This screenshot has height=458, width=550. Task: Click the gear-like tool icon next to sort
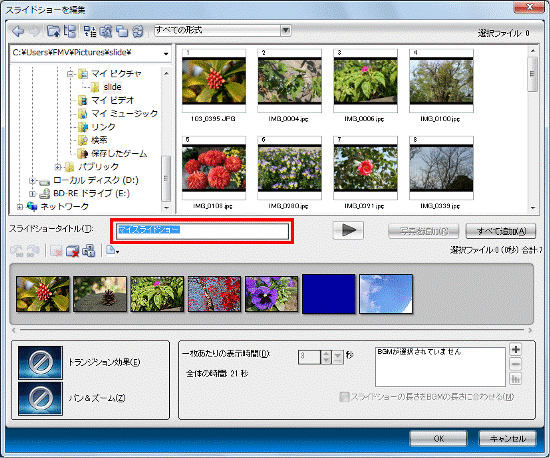[106, 31]
